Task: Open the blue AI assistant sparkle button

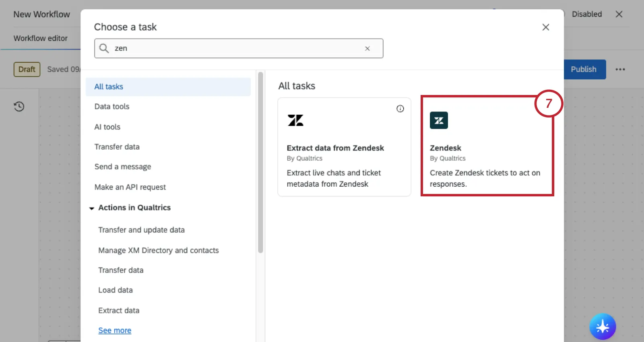Action: (603, 326)
